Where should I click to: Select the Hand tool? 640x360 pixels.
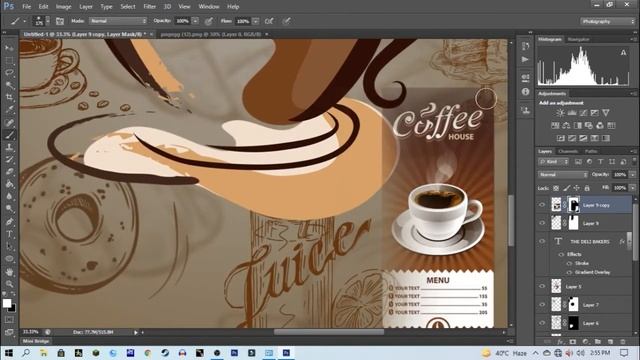tap(9, 271)
